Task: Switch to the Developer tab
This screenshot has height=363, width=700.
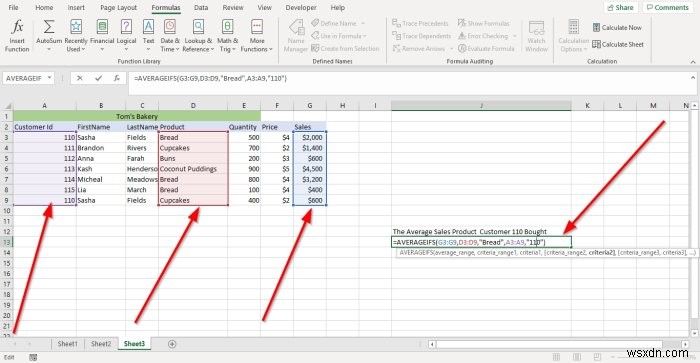Action: pyautogui.click(x=301, y=8)
